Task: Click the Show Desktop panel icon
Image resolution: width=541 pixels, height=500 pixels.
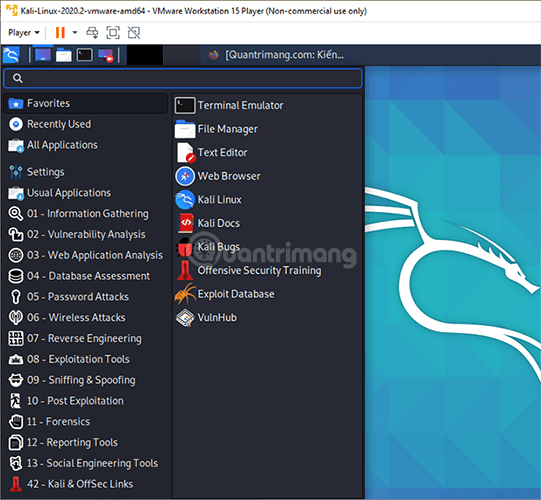Action: click(x=43, y=55)
